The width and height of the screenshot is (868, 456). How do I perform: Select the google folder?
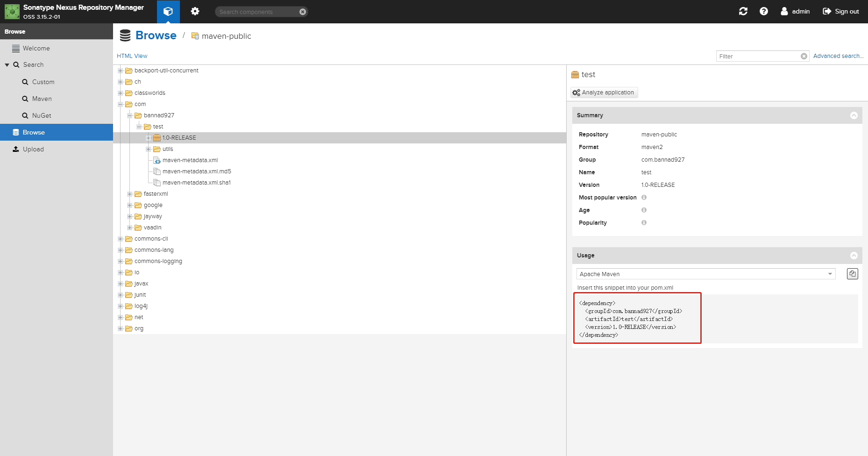pyautogui.click(x=153, y=205)
